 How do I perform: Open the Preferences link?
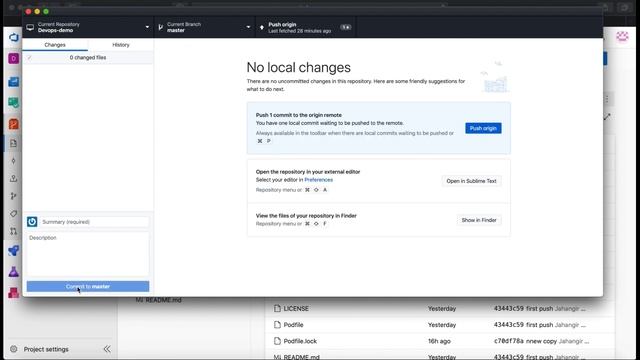[318, 180]
